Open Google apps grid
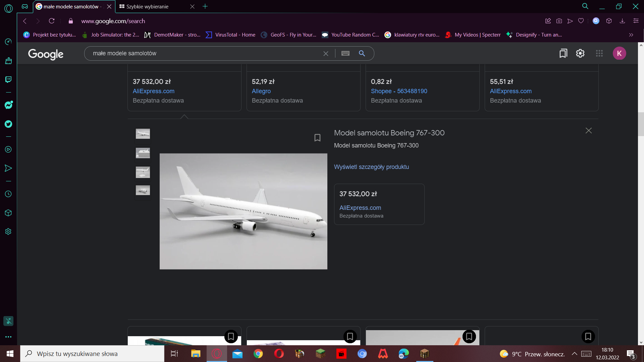 [x=599, y=53]
